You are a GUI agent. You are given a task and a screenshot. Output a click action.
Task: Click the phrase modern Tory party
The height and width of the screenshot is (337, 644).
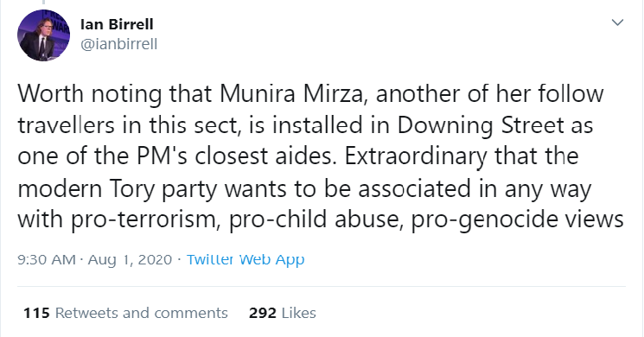pyautogui.click(x=117, y=189)
